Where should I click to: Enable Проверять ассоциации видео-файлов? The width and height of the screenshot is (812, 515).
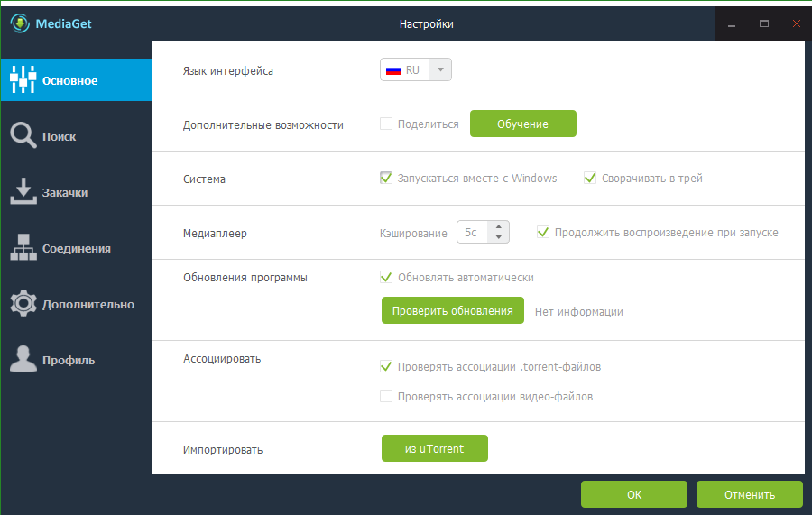coord(386,396)
